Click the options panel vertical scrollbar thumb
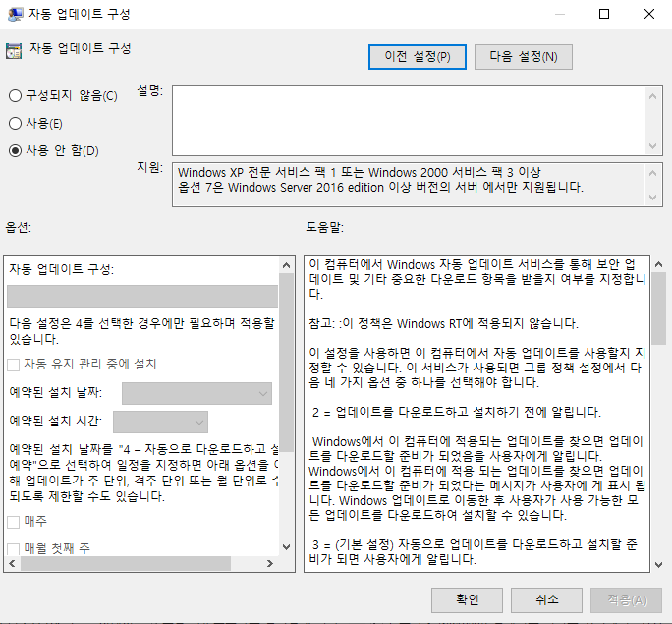 click(x=286, y=363)
